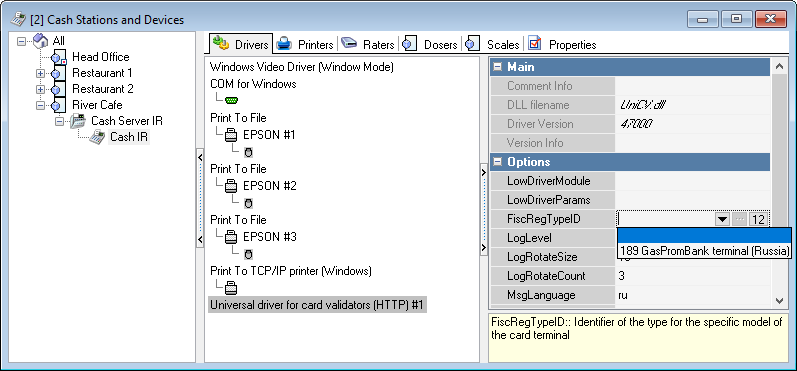Image resolution: width=797 pixels, height=371 pixels.
Task: Click the EPSON #2 printer icon
Action: pyautogui.click(x=231, y=186)
